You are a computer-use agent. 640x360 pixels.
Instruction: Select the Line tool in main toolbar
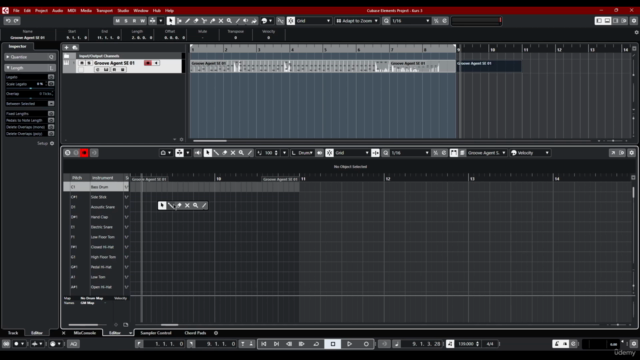click(x=238, y=21)
